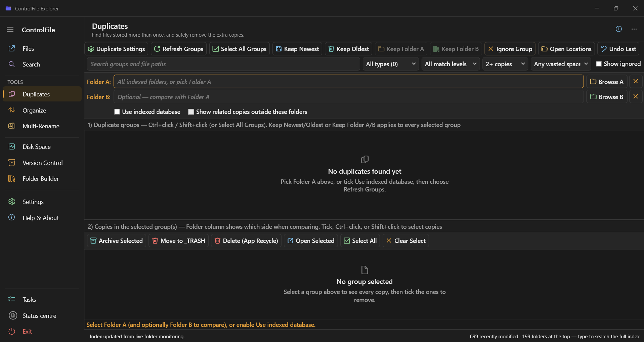The height and width of the screenshot is (342, 644).
Task: Toggle the hamburger navigation menu
Action: [10, 30]
